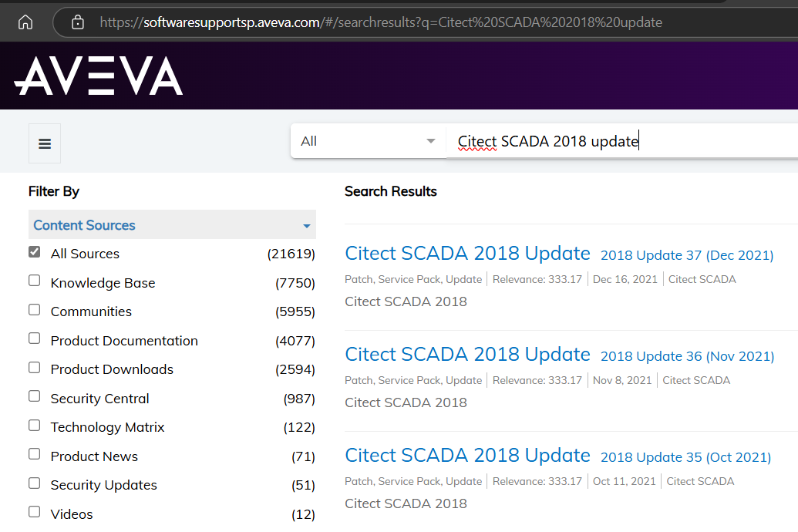Viewport: 798px width, 532px height.
Task: Click the browser address bar URL
Action: point(381,22)
